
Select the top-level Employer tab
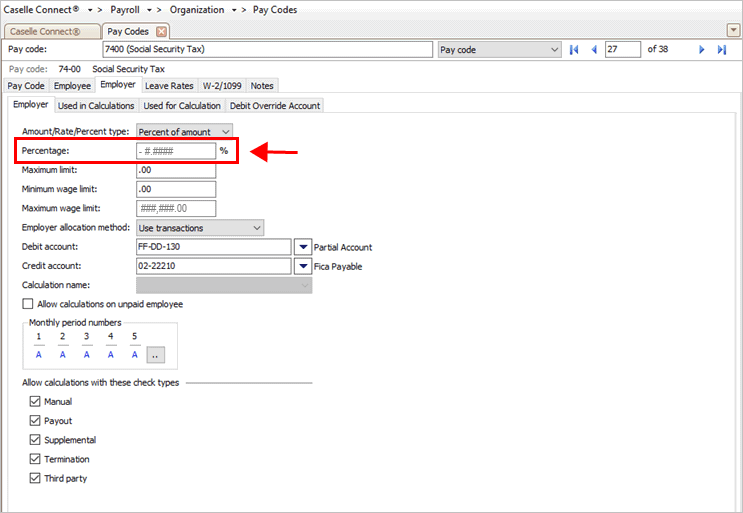coord(118,85)
